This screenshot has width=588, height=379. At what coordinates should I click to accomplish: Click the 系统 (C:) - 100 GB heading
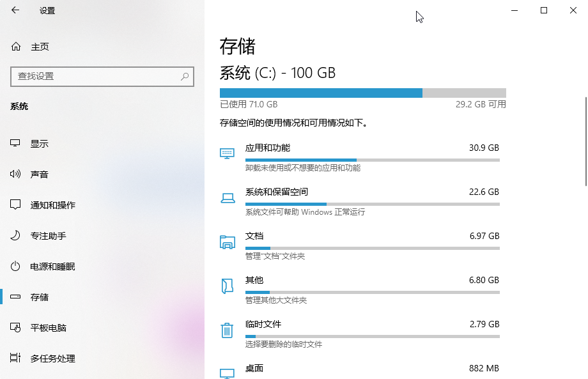[277, 73]
